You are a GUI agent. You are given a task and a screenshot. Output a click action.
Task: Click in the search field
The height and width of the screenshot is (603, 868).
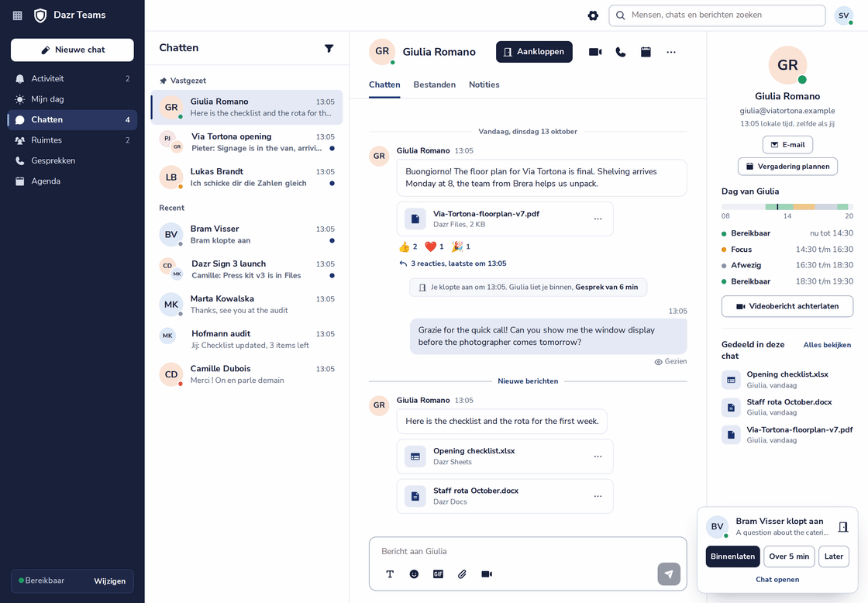[717, 16]
